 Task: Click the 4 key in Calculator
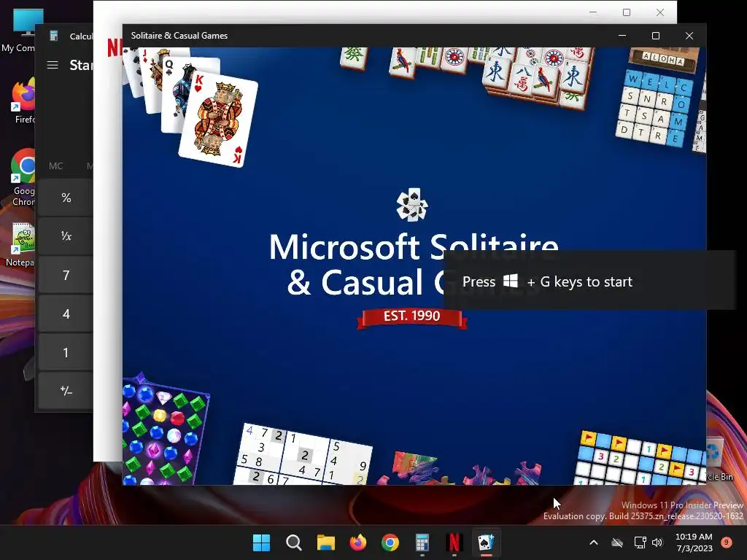pyautogui.click(x=66, y=314)
